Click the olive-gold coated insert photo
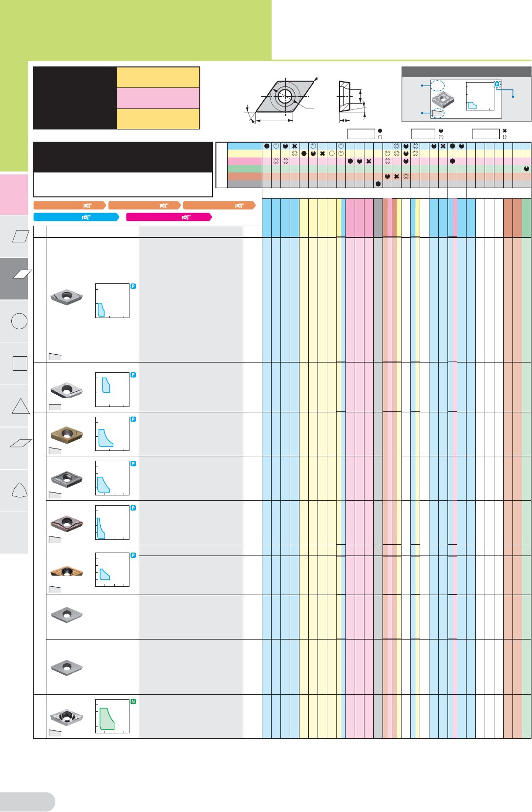This screenshot has width=532, height=812. point(67,434)
